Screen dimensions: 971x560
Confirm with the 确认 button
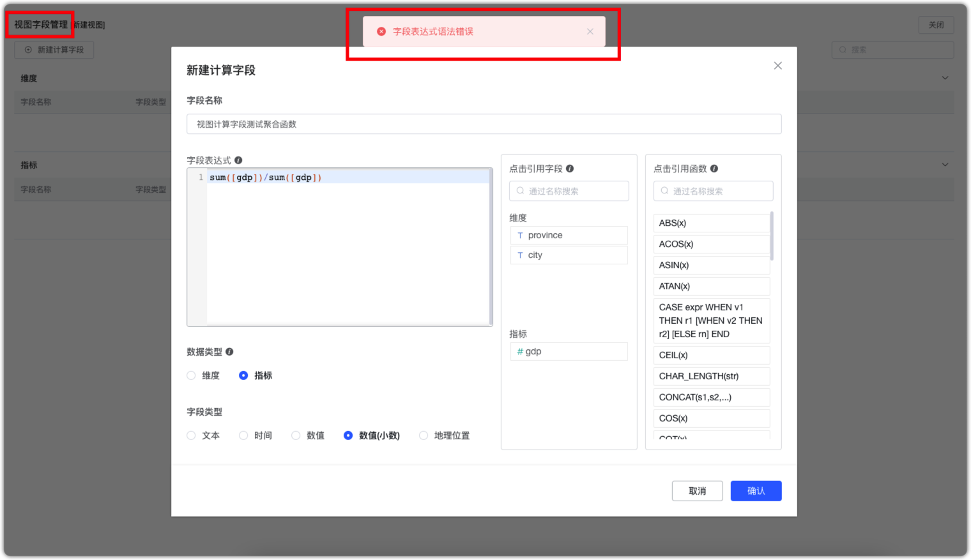click(756, 491)
